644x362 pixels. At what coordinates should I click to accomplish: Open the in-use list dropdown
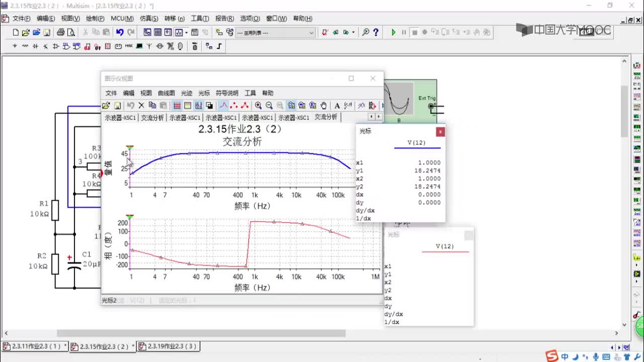click(x=276, y=32)
